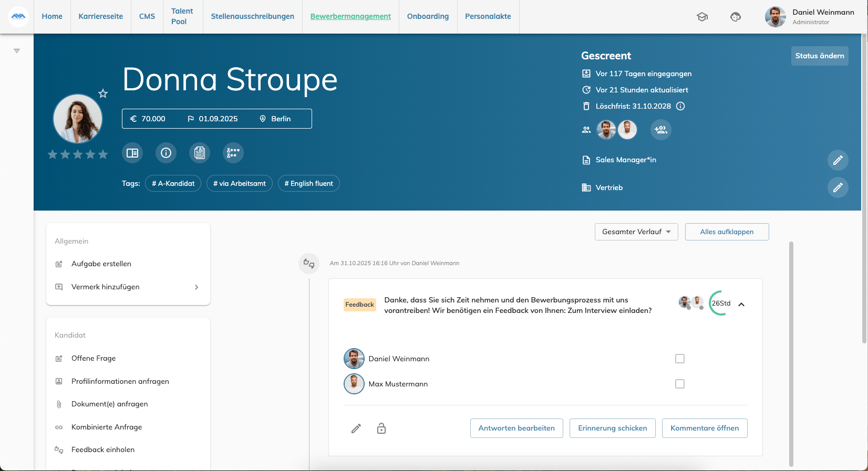Click the pencil icon in feedback card

[356, 428]
